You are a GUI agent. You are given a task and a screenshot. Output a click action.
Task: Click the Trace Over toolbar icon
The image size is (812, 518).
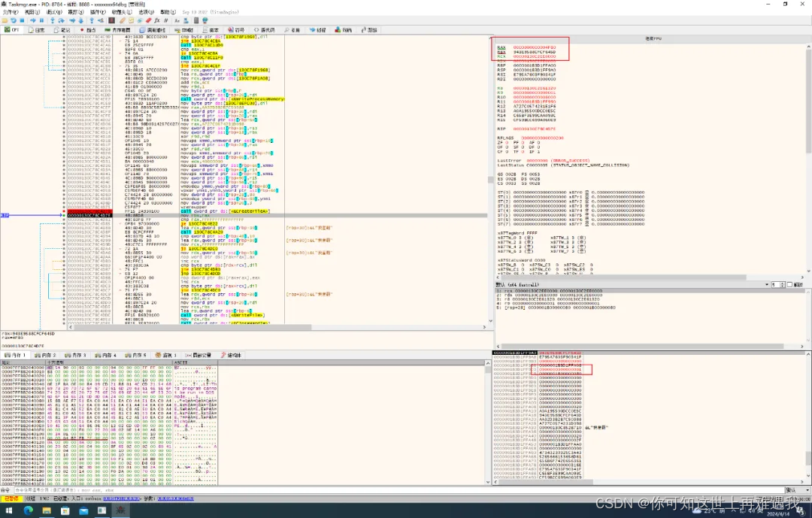80,21
